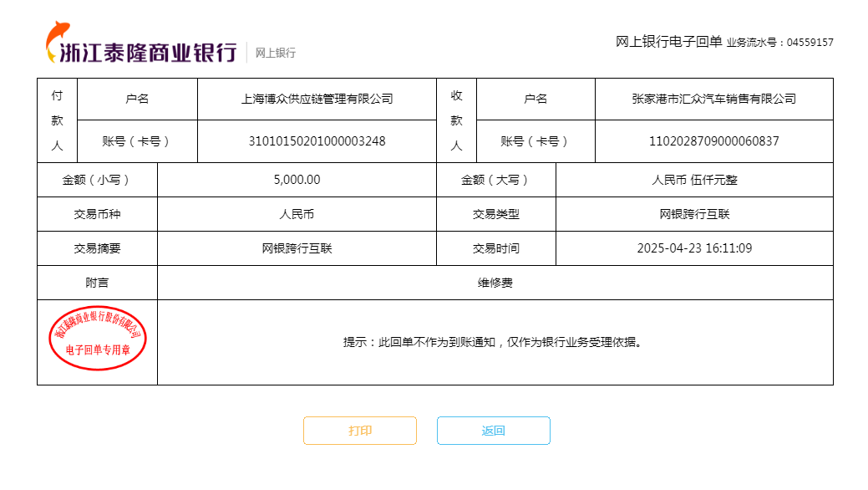Click the 交易摘要 value cell
The width and height of the screenshot is (868, 490).
pyautogui.click(x=297, y=248)
